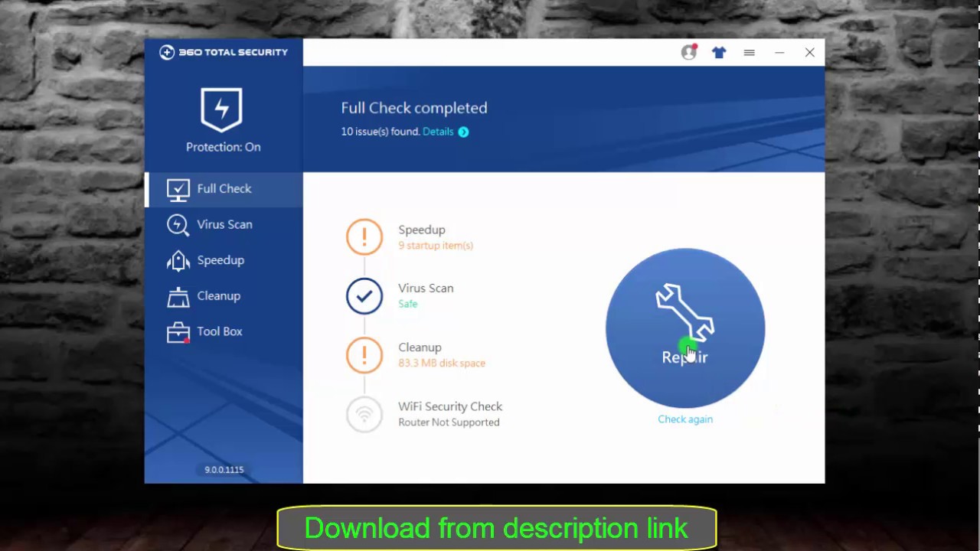Image resolution: width=980 pixels, height=551 pixels.
Task: Click the 'Protection: On' status text
Action: tap(223, 147)
